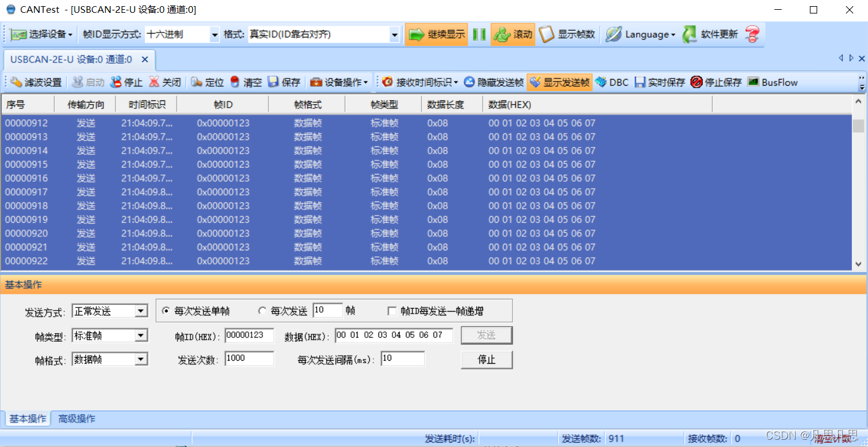Viewport: 868px width, 447px height.
Task: Click the 时间标识 column header
Action: [146, 105]
